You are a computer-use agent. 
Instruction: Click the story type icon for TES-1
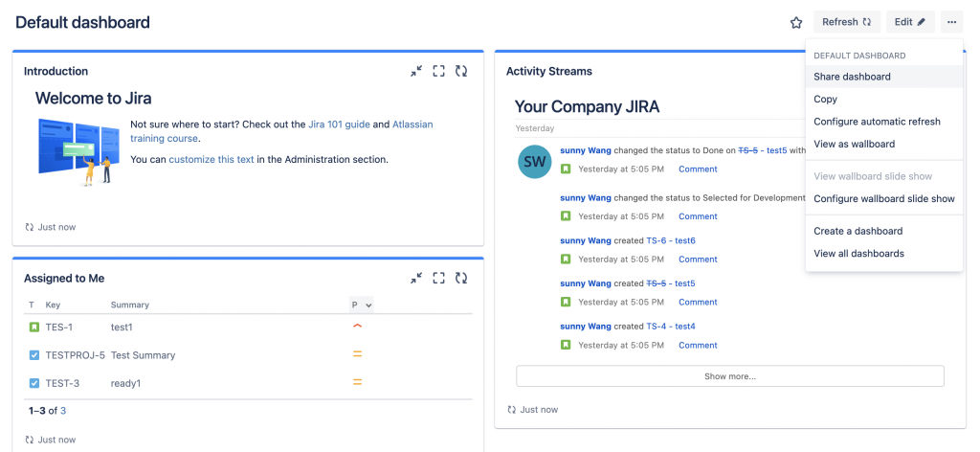coord(34,327)
